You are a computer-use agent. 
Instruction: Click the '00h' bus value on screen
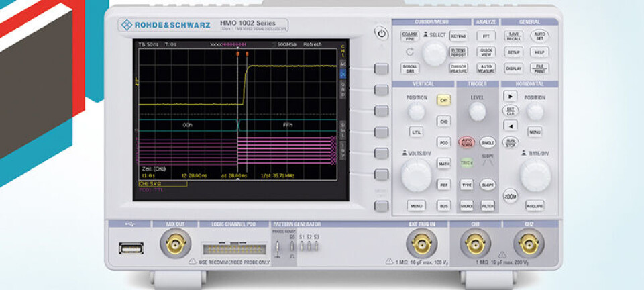[x=187, y=124]
